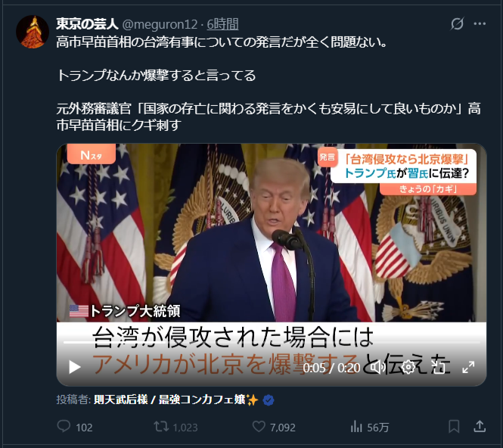Open the 東京の芸人 display name
The image size is (503, 448).
(x=87, y=24)
